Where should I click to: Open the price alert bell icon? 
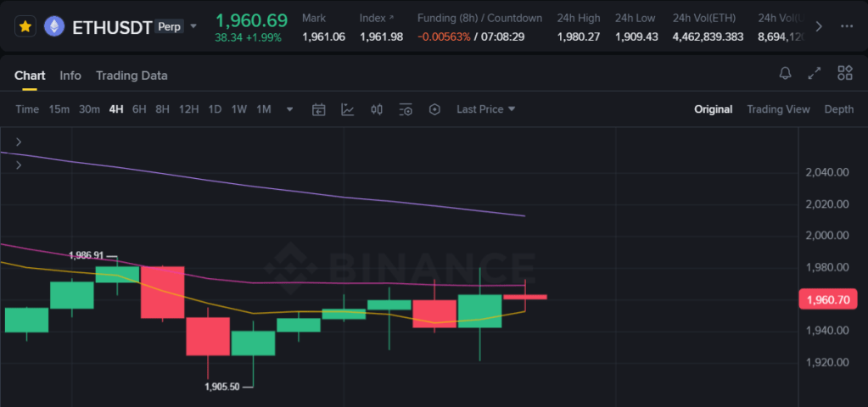(785, 74)
